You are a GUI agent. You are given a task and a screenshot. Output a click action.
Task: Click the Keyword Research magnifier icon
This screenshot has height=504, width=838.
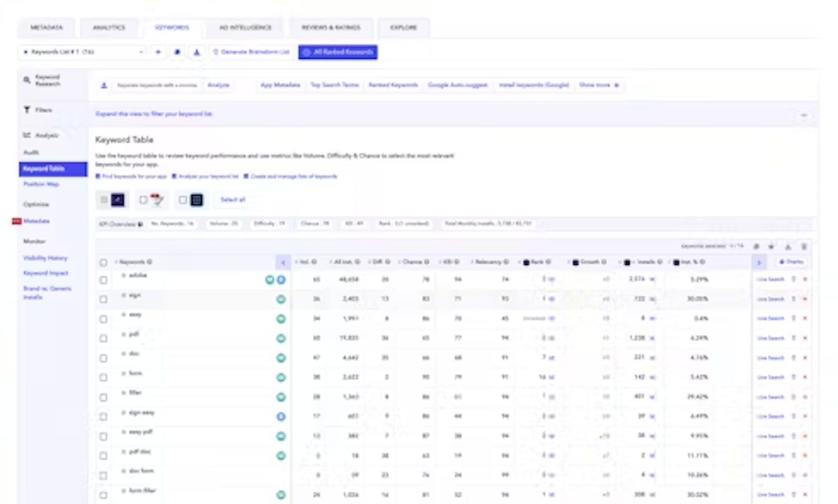[27, 80]
